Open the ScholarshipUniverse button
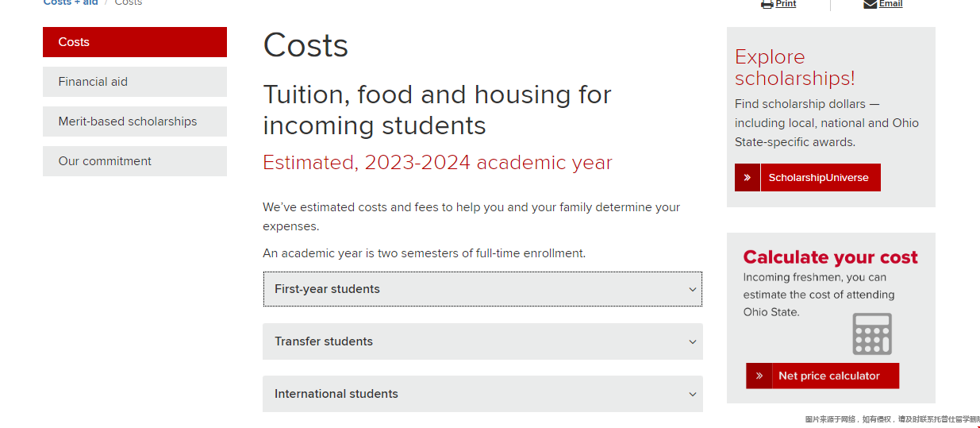 click(808, 178)
